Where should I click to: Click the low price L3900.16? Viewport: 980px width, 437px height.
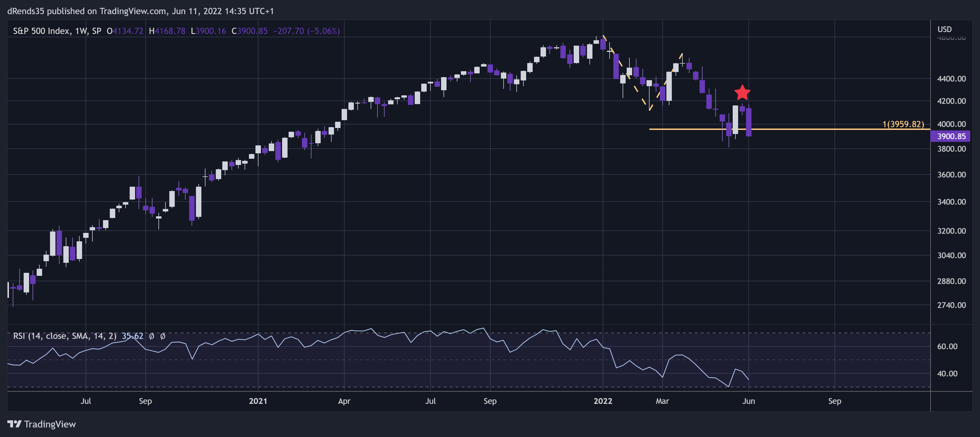[208, 31]
